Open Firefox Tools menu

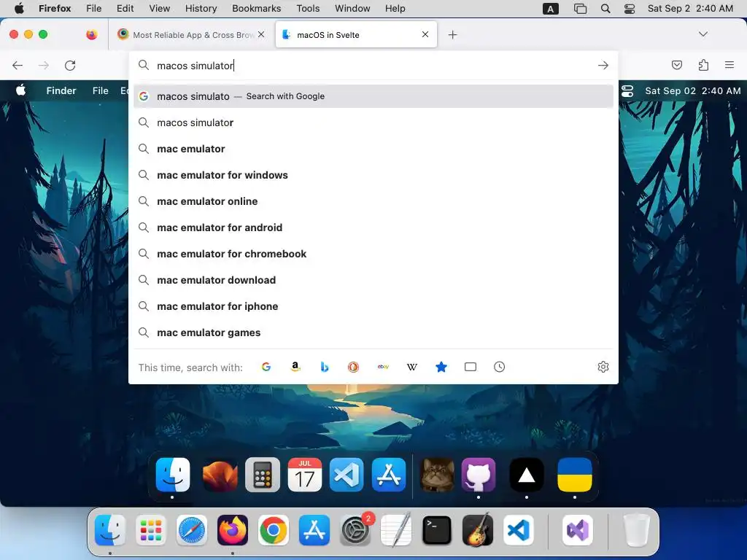(x=308, y=9)
